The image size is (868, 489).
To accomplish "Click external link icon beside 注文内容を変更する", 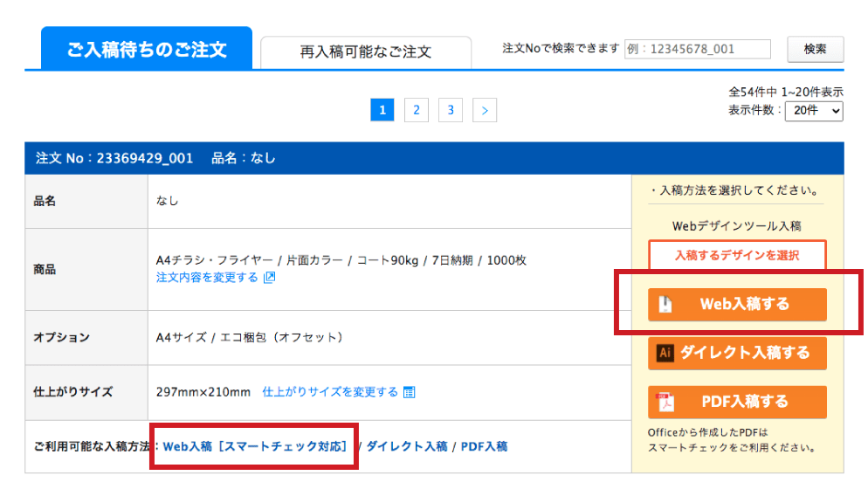I will 270,278.
